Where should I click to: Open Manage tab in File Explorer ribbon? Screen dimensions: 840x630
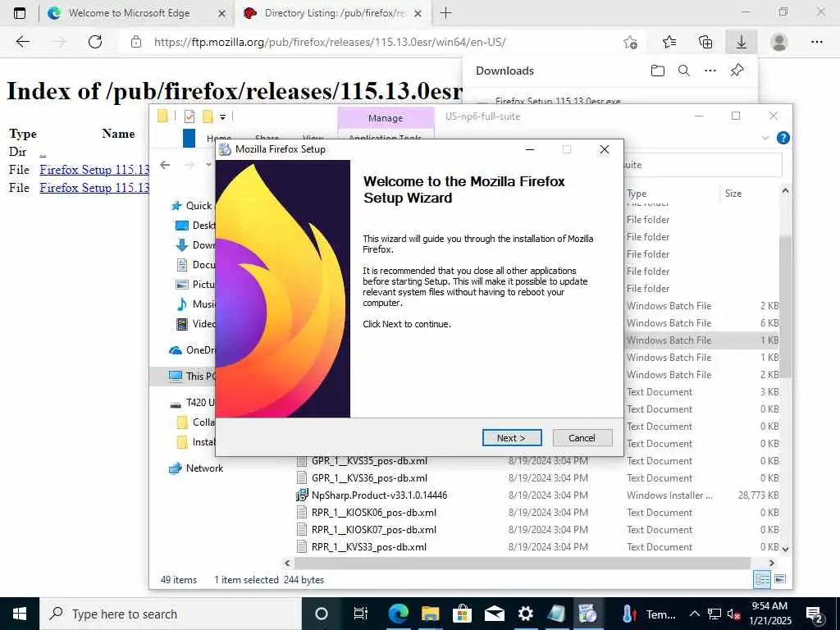(x=386, y=118)
